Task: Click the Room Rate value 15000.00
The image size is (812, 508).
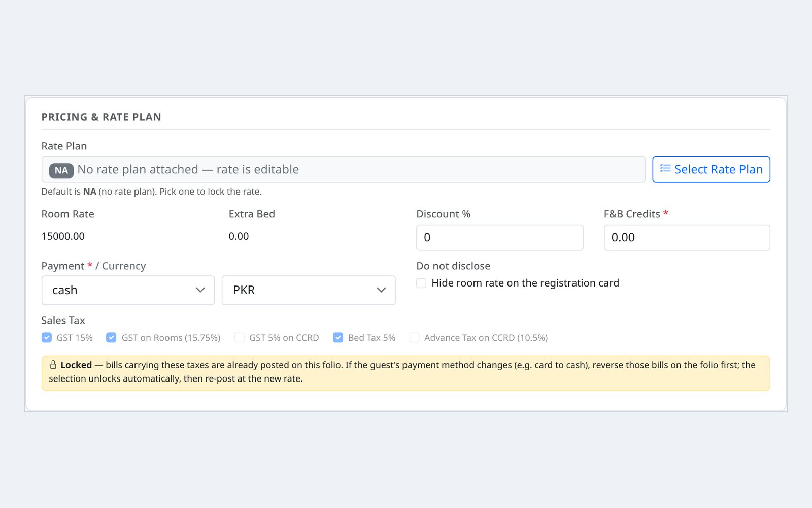Action: click(63, 236)
